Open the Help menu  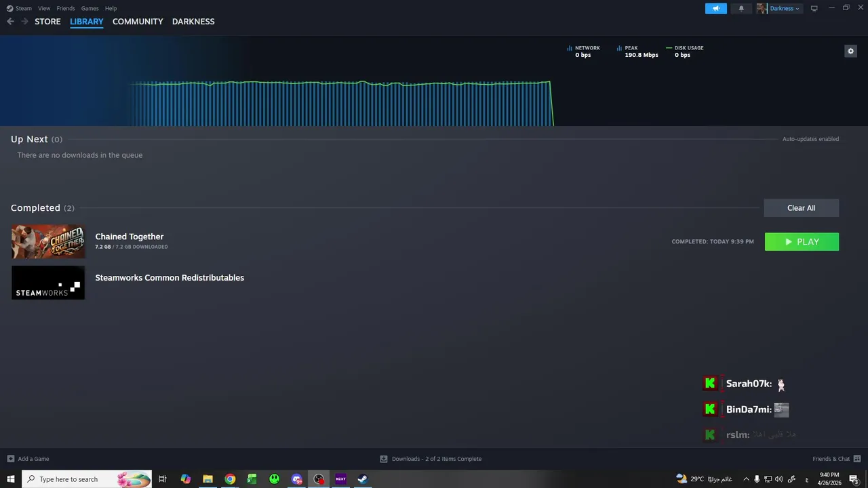(x=111, y=8)
